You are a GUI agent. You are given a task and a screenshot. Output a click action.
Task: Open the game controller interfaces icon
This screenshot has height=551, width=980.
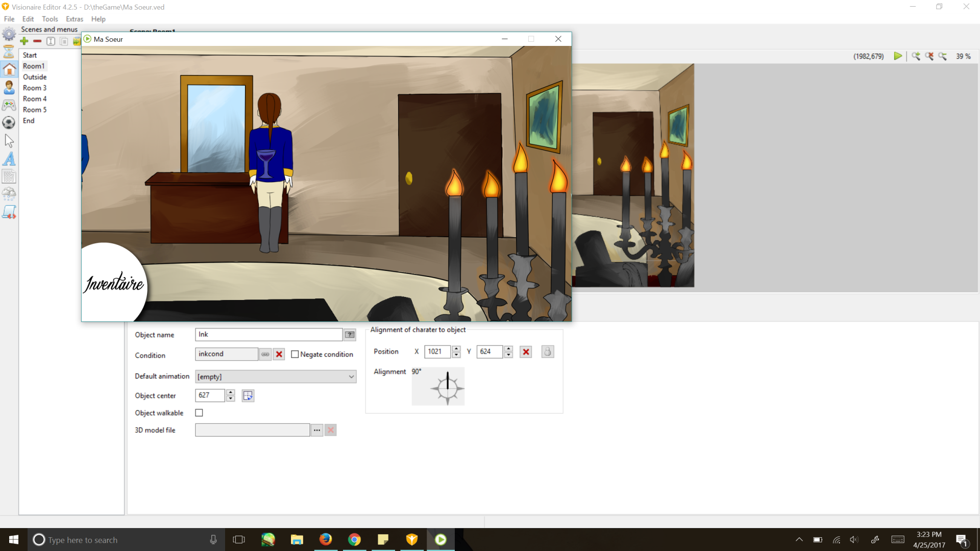coord(9,105)
